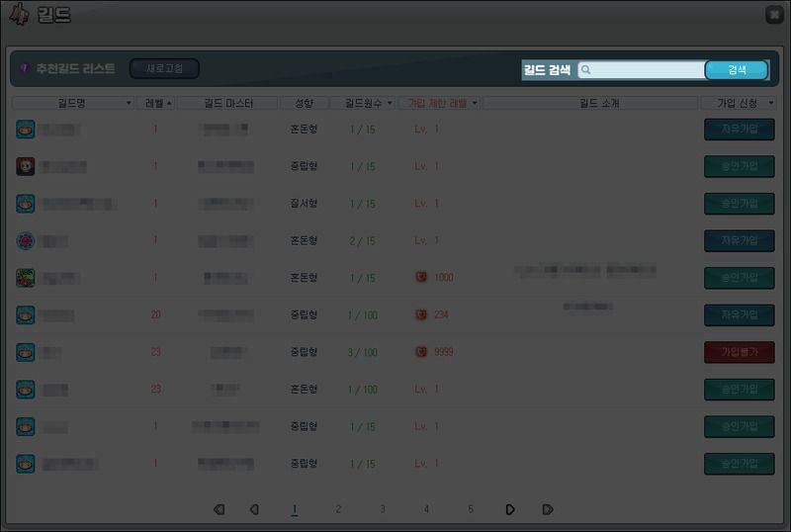Expand the 길드원수 column filter
Viewport: 791px width, 532px height.
[389, 103]
